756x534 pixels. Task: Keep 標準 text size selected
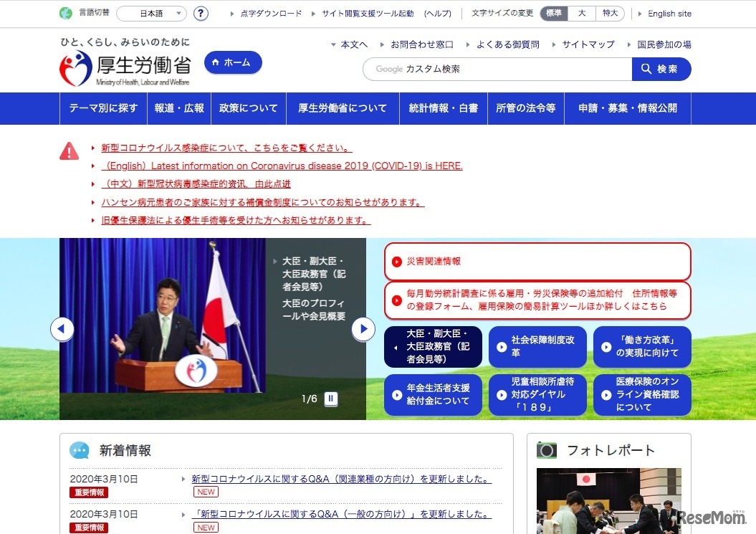(552, 13)
